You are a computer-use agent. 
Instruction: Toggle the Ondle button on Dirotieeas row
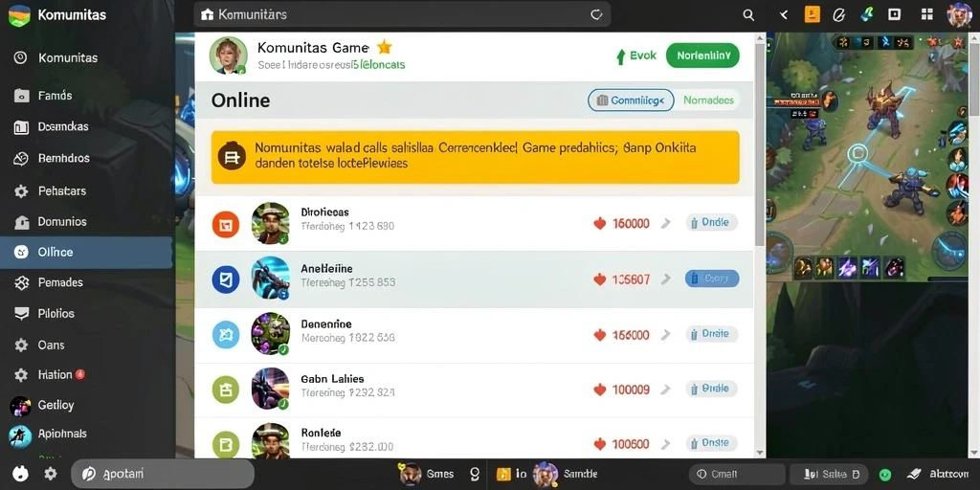coord(712,222)
